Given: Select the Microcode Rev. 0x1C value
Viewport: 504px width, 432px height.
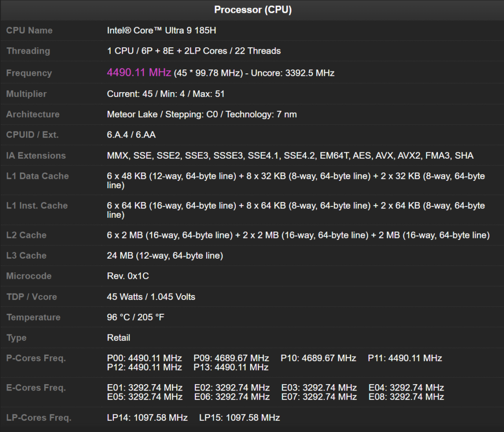Looking at the screenshot, I should click(128, 276).
